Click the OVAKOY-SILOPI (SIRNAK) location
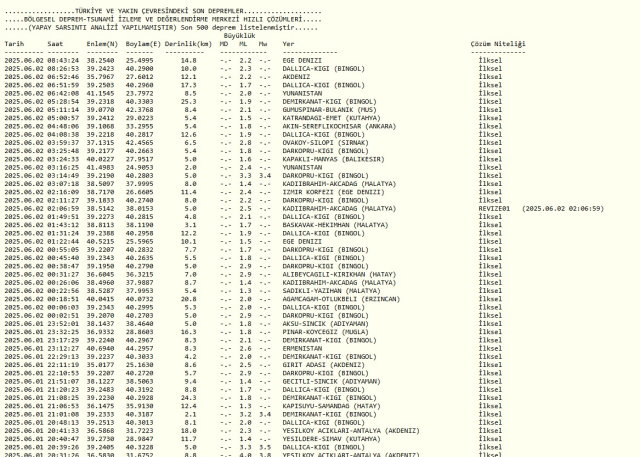 coord(325,143)
